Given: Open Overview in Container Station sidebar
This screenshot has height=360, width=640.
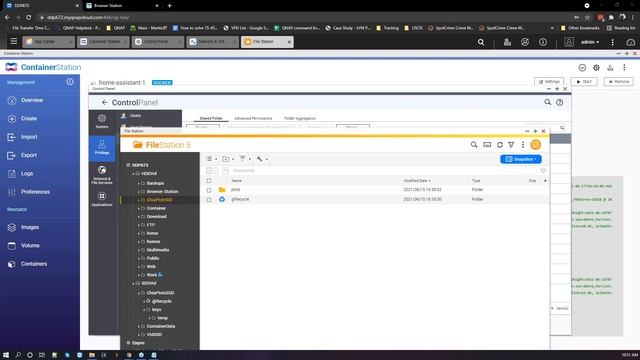Looking at the screenshot, I should 31,100.
